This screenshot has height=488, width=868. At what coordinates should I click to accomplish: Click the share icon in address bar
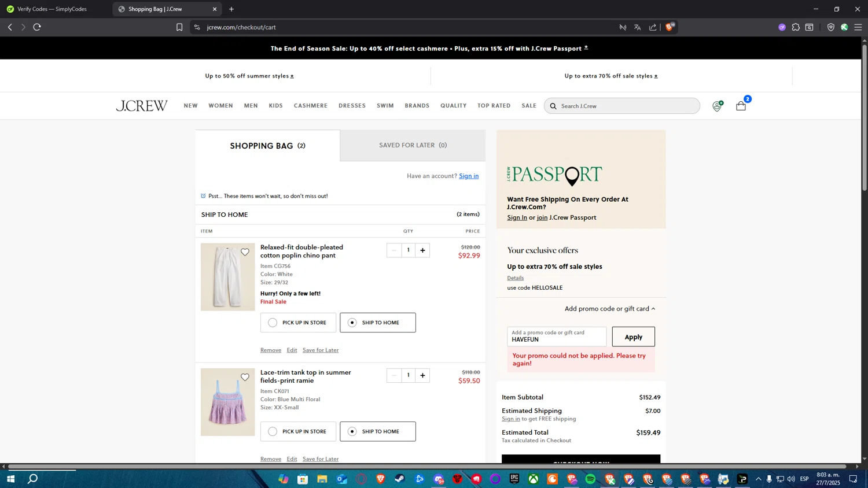coord(653,27)
